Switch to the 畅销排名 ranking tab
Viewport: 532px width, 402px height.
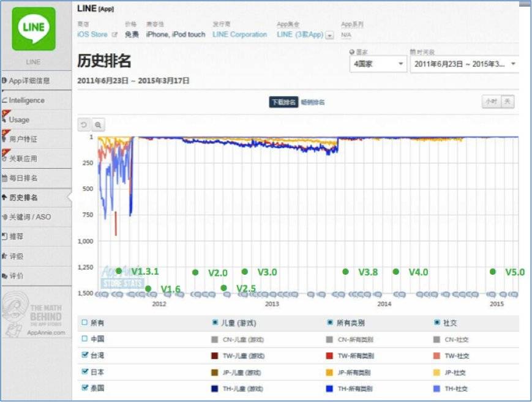(312, 102)
